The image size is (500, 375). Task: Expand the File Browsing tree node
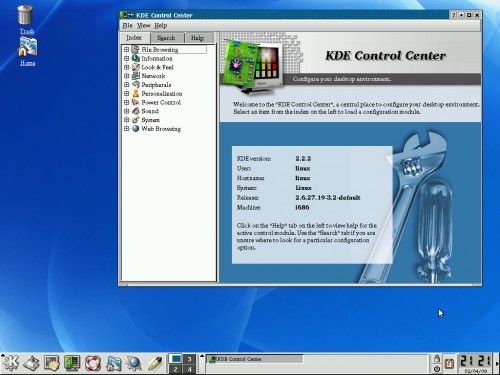127,49
